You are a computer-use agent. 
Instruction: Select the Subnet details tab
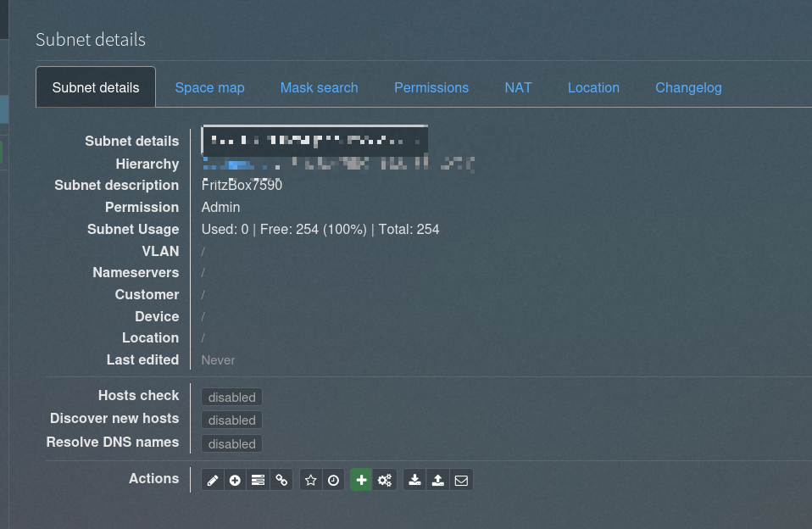[96, 87]
